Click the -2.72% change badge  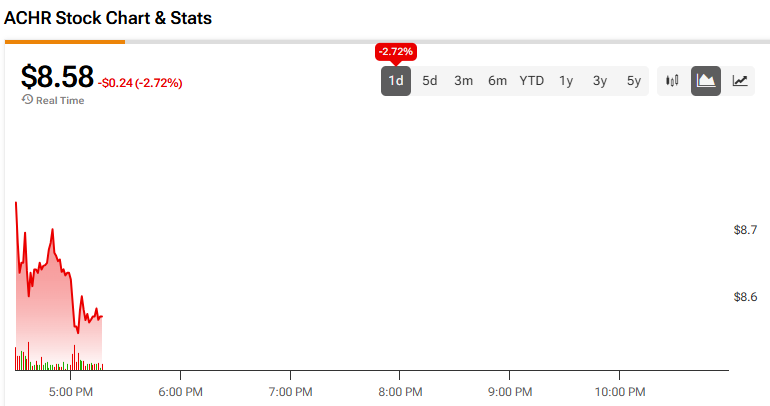[x=396, y=51]
